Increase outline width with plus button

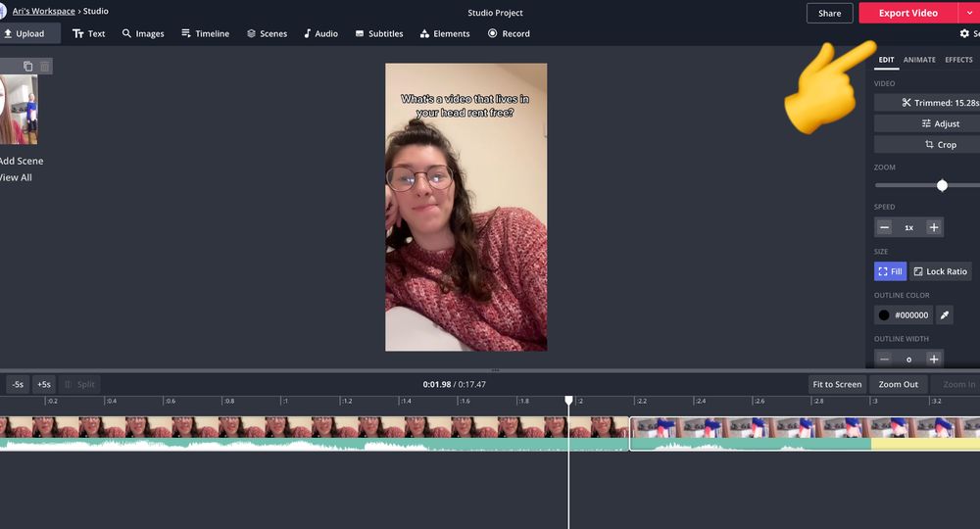pyautogui.click(x=934, y=360)
